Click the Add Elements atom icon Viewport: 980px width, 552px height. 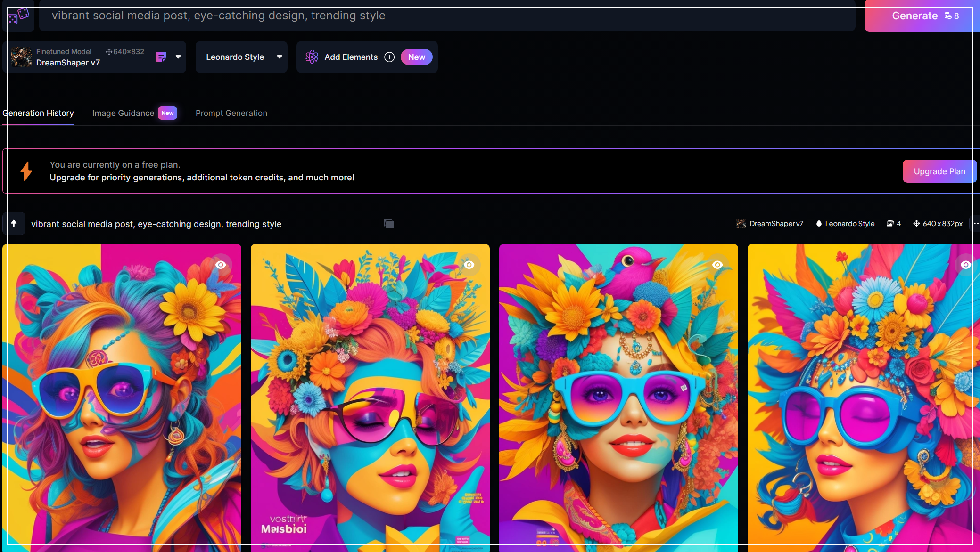[312, 57]
